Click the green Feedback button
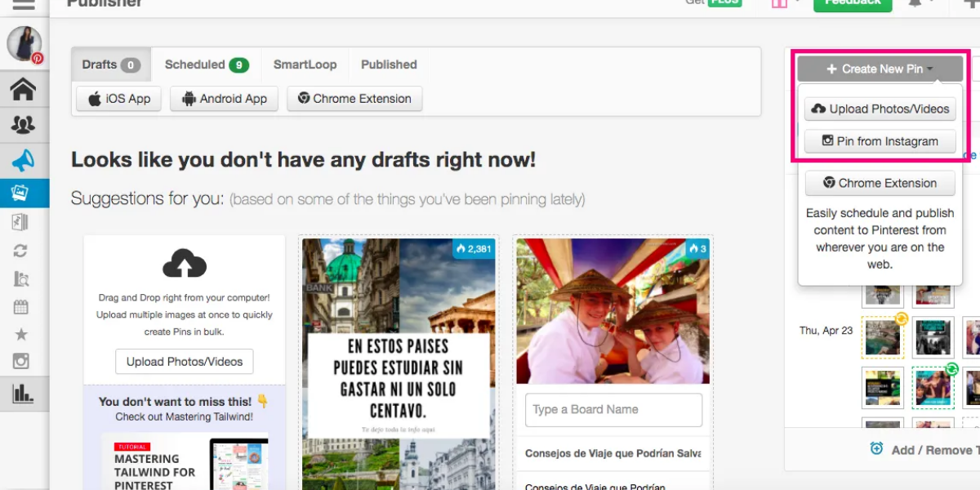 point(853,3)
